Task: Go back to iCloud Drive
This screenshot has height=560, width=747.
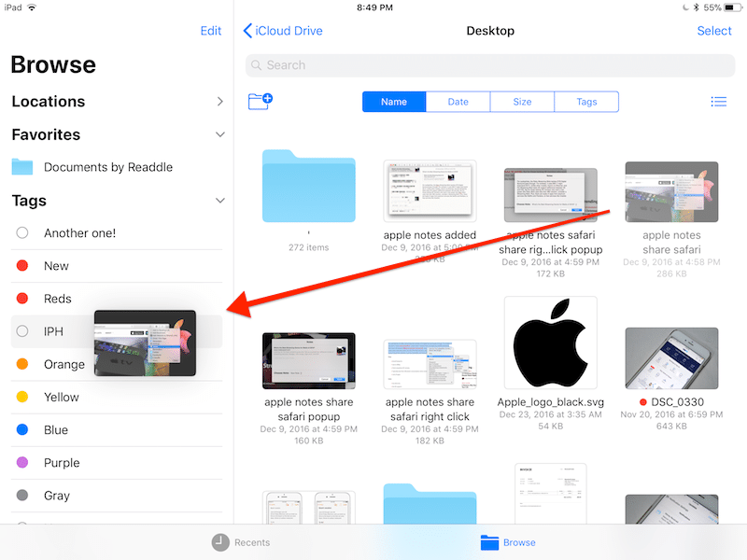Action: [x=283, y=31]
